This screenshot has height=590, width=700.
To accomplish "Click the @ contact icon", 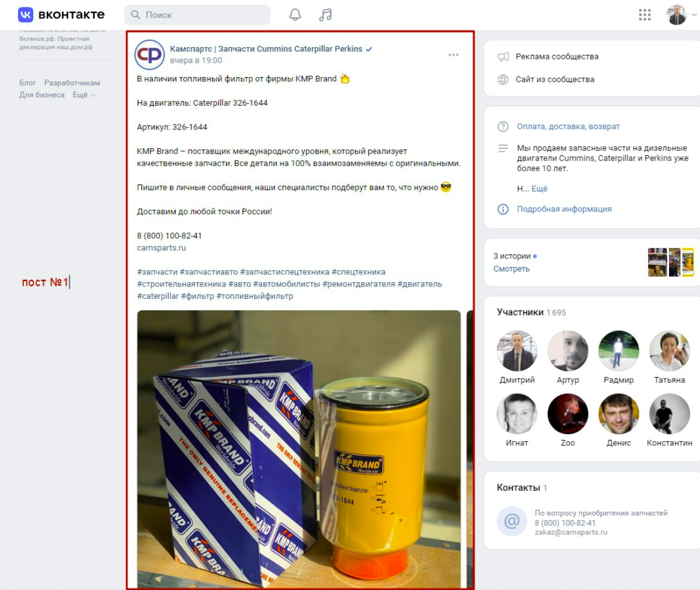I will (x=512, y=521).
